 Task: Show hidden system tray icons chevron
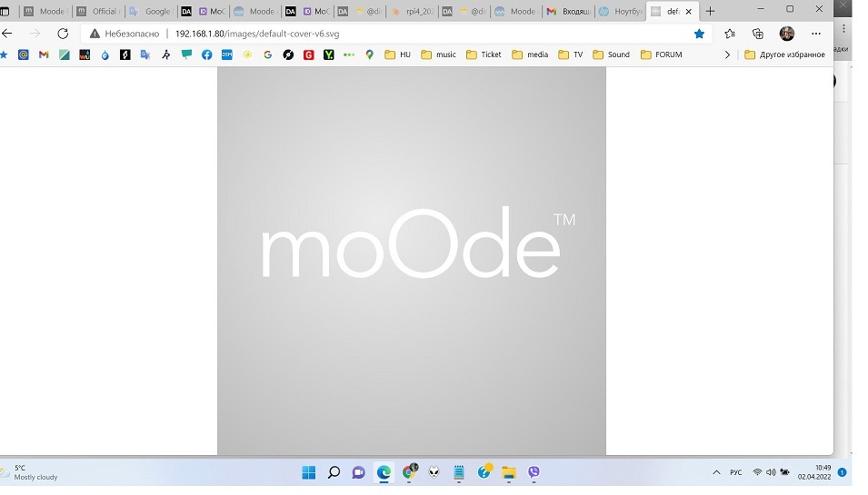716,472
